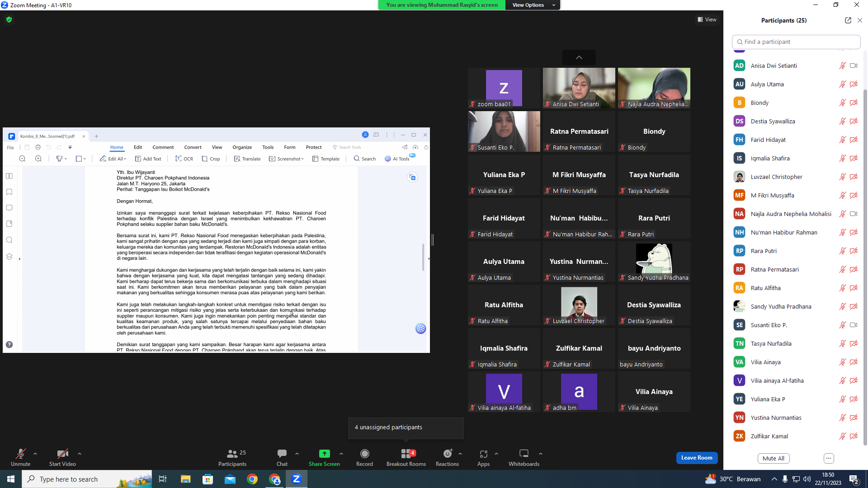Open the File menu in PDF editor
The height and width of the screenshot is (488, 868).
(10, 147)
